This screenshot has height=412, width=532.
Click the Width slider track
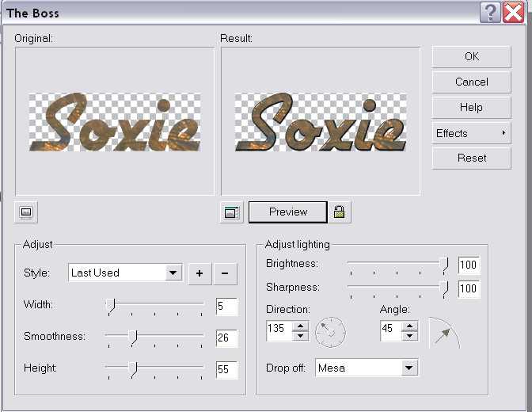(x=155, y=303)
